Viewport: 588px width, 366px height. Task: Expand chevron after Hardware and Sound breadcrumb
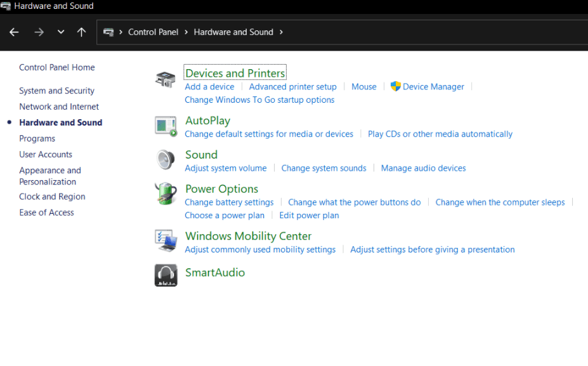click(x=281, y=32)
